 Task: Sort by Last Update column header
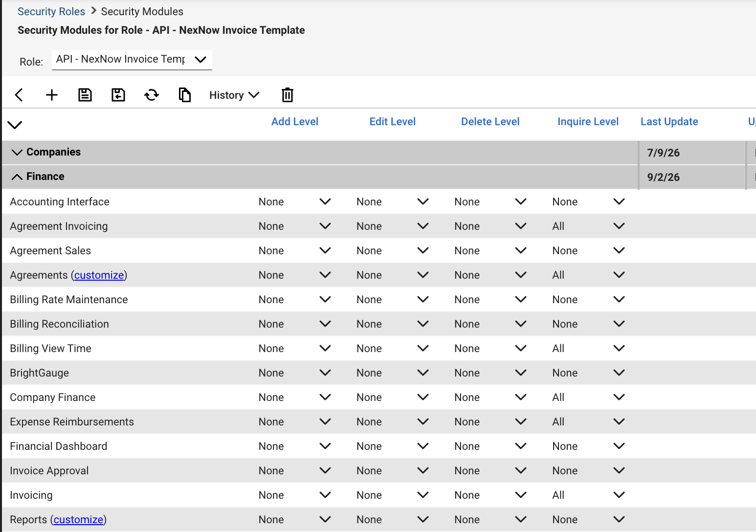[x=669, y=122]
